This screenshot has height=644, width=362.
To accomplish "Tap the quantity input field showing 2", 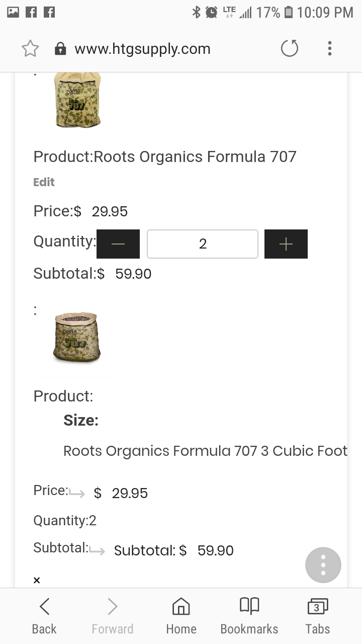I will click(202, 244).
